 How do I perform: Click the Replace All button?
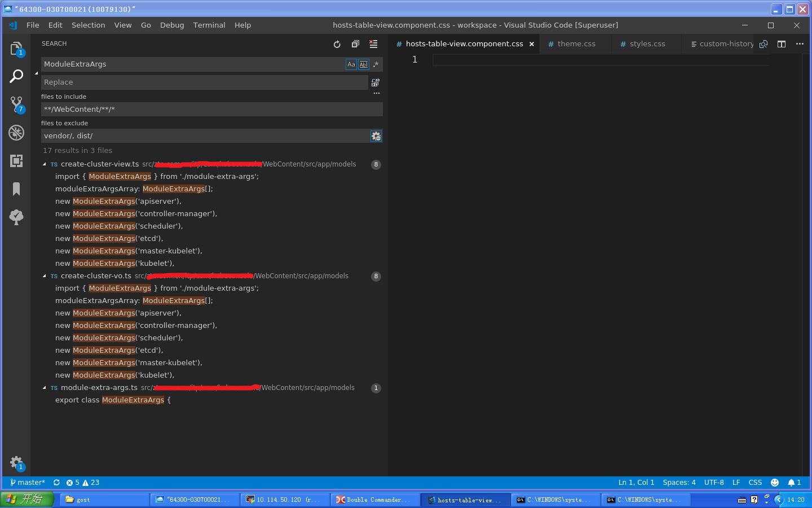point(376,82)
